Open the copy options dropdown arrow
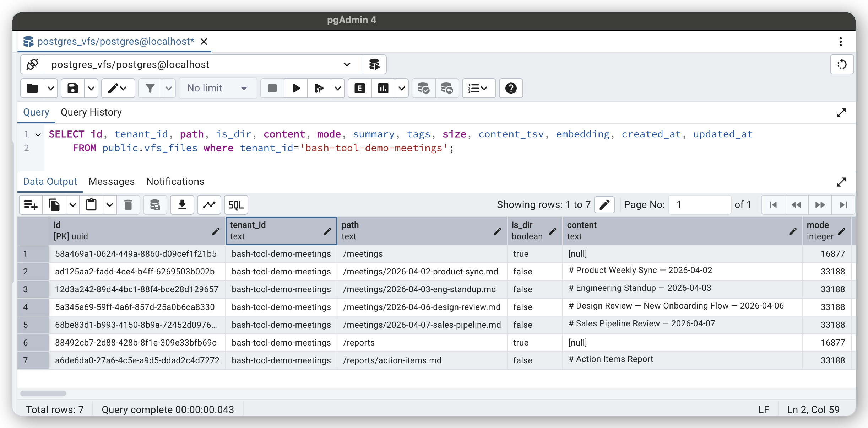 (72, 205)
